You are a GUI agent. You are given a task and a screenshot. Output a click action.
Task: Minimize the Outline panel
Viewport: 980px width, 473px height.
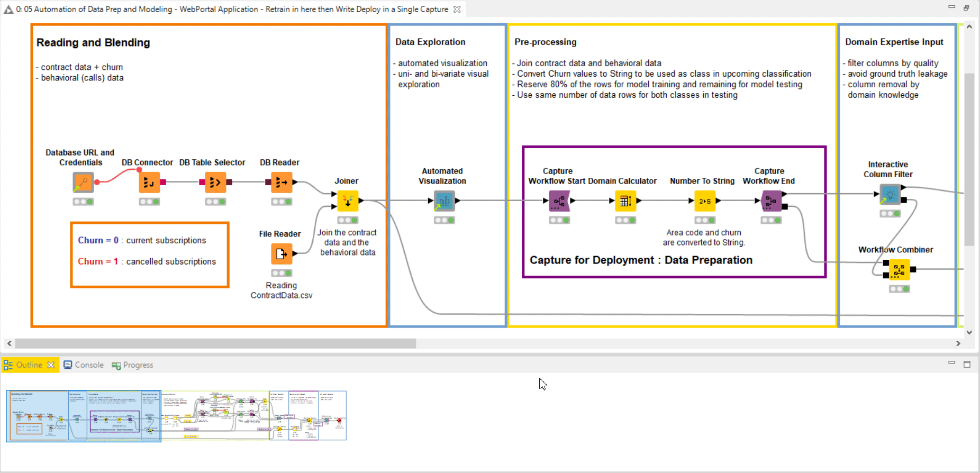point(951,363)
